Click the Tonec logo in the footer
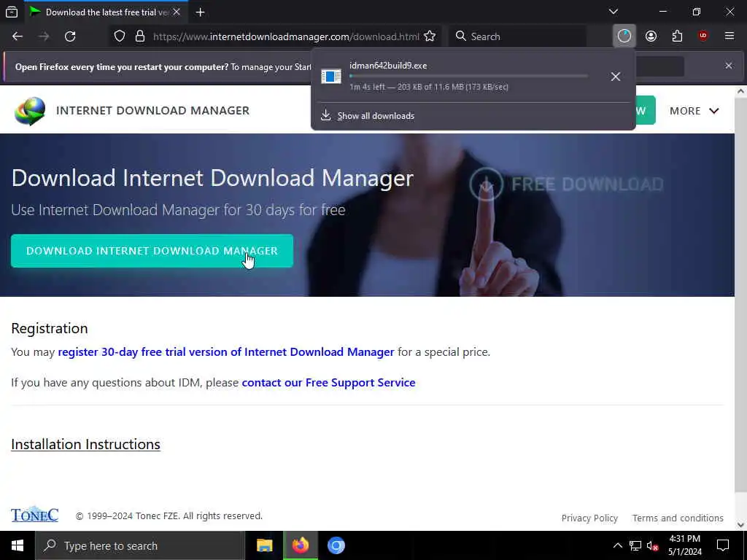This screenshot has width=747, height=560. pyautogui.click(x=34, y=514)
